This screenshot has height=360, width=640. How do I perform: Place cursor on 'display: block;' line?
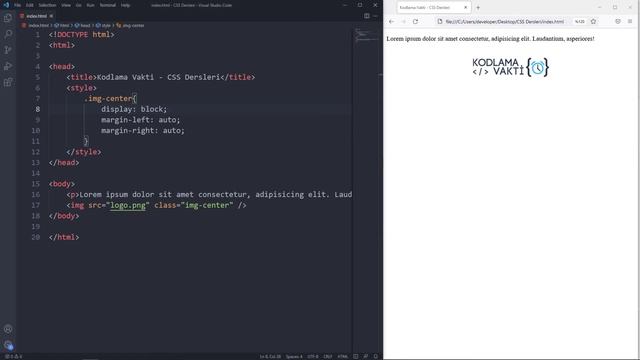click(x=134, y=109)
